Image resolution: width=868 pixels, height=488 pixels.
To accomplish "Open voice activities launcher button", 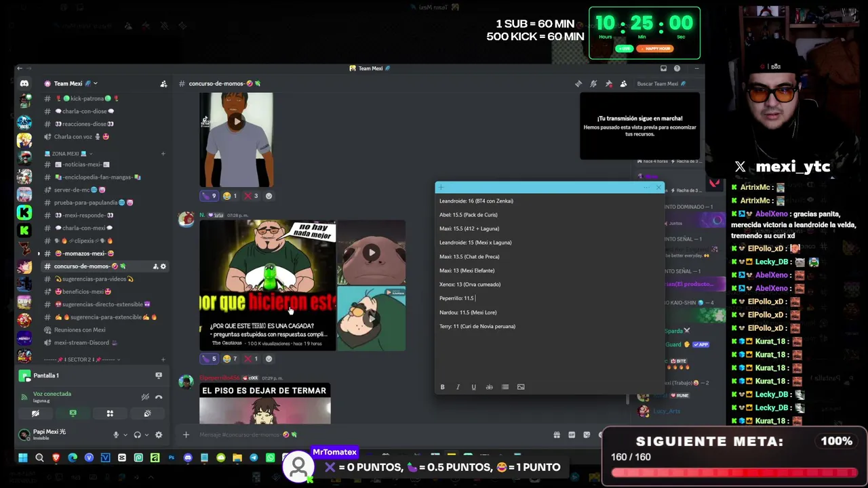I will pyautogui.click(x=110, y=413).
